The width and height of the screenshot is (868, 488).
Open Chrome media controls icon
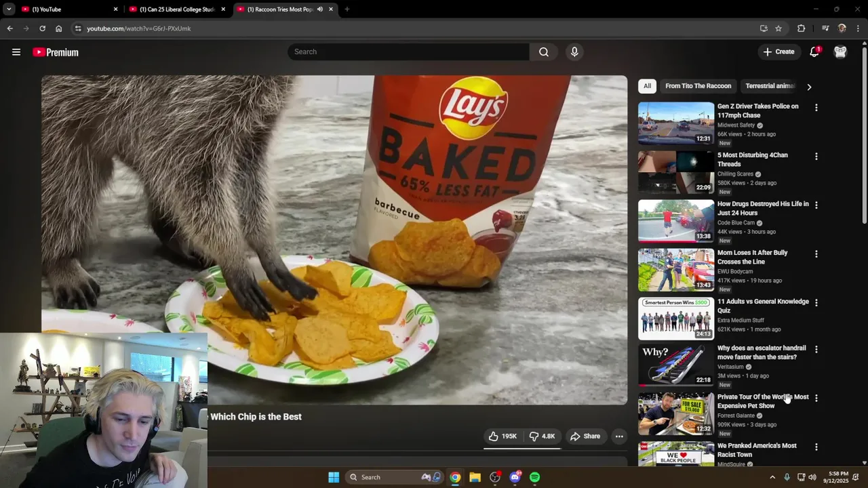tap(825, 28)
